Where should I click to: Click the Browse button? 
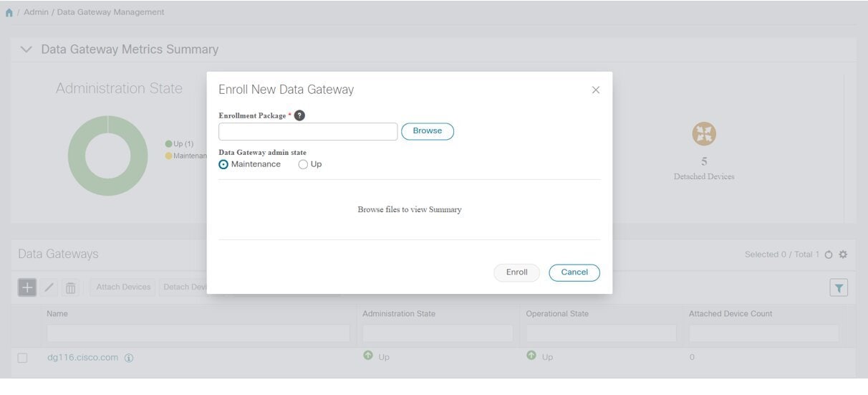coord(427,131)
